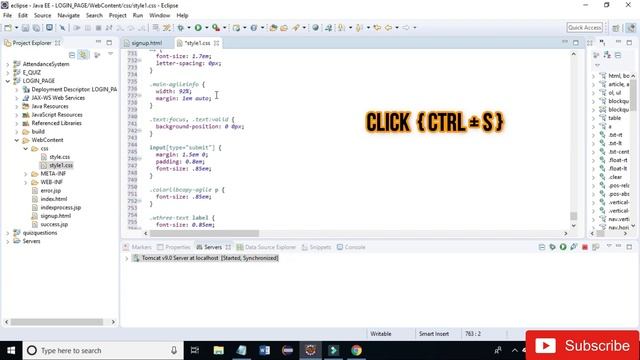Select index.html in Project Explorer
640x360 pixels.
point(54,199)
